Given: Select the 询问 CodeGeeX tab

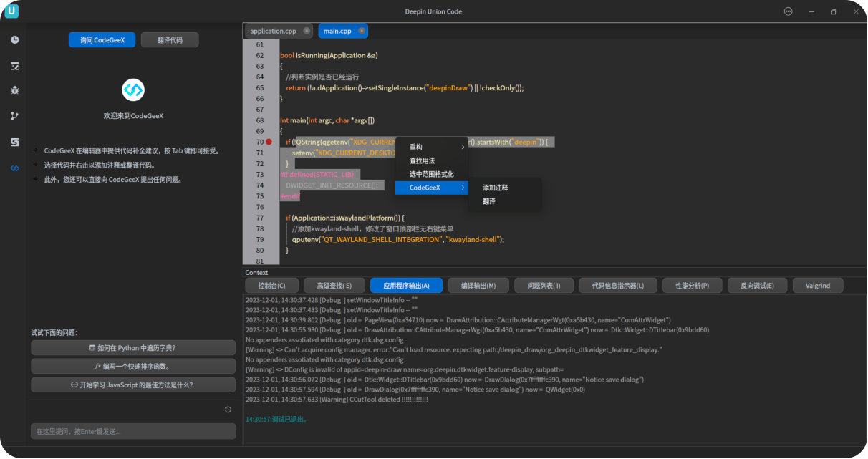Looking at the screenshot, I should coord(102,40).
